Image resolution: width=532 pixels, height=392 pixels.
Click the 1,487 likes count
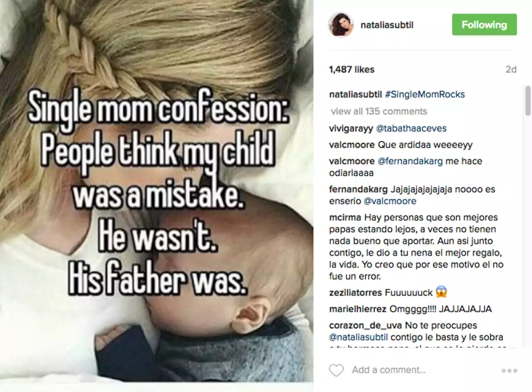(x=352, y=70)
